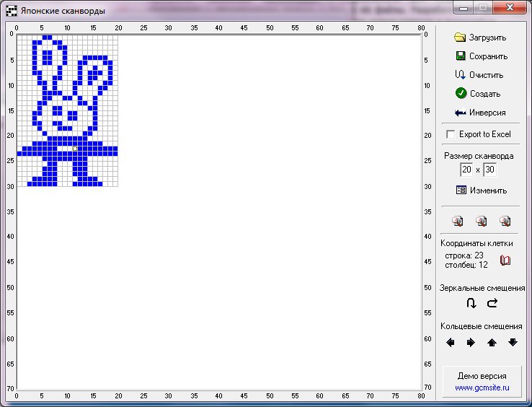Image resolution: width=532 pixels, height=407 pixels.
Task: Shift the picture right with ring offset
Action: (471, 342)
